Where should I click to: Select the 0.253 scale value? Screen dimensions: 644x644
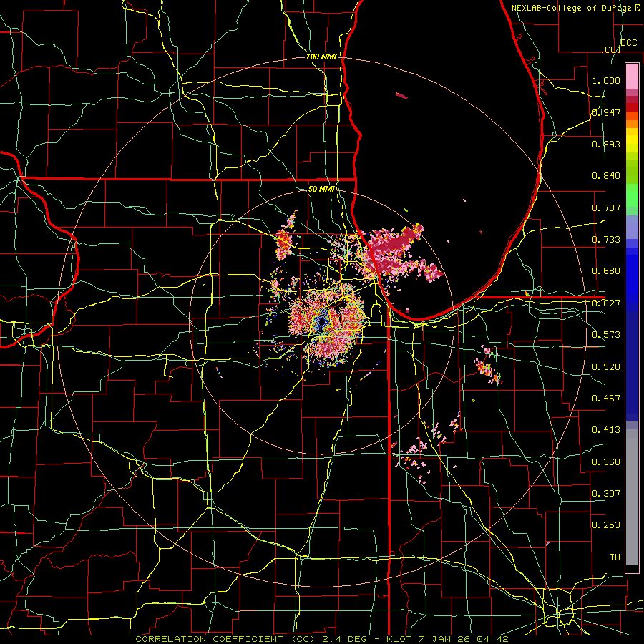point(606,525)
